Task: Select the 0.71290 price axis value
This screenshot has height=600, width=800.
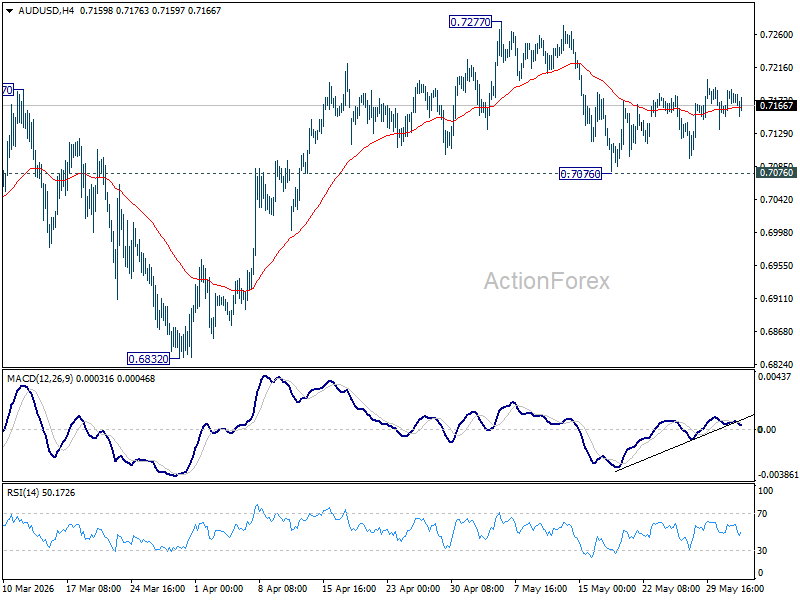Action: pos(777,134)
